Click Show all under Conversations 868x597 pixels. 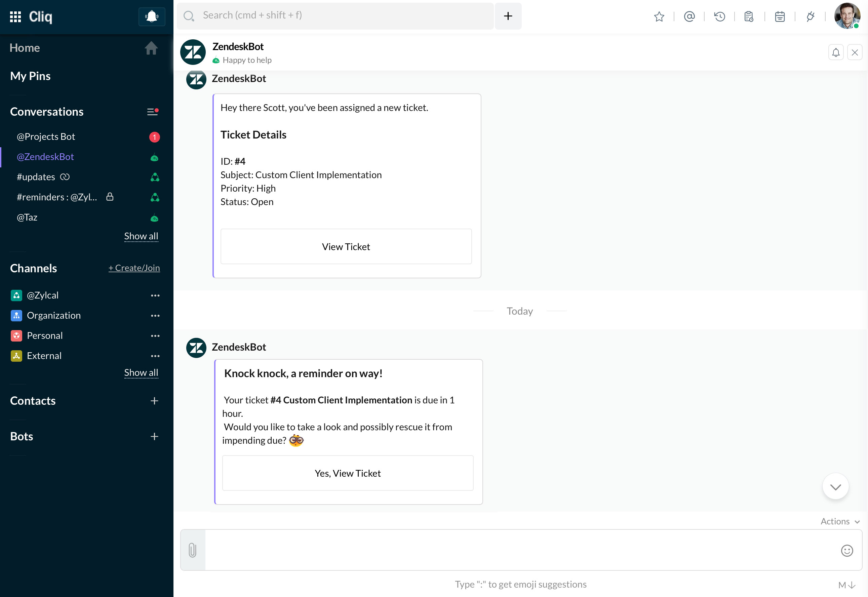(141, 236)
